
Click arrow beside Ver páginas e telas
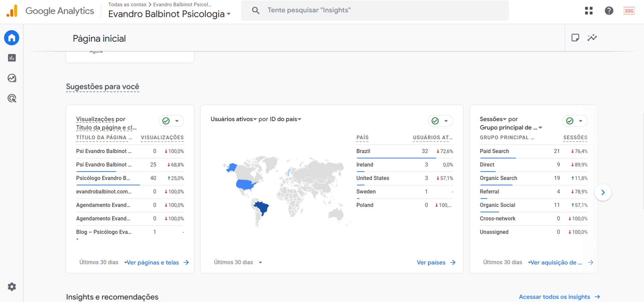click(186, 262)
